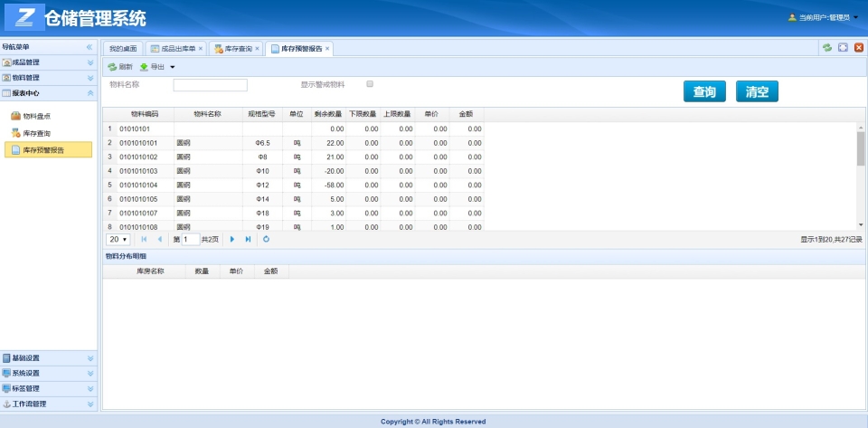Collapse the navigation menu sidebar
Image resolution: width=868 pixels, height=428 pixels.
[x=89, y=46]
